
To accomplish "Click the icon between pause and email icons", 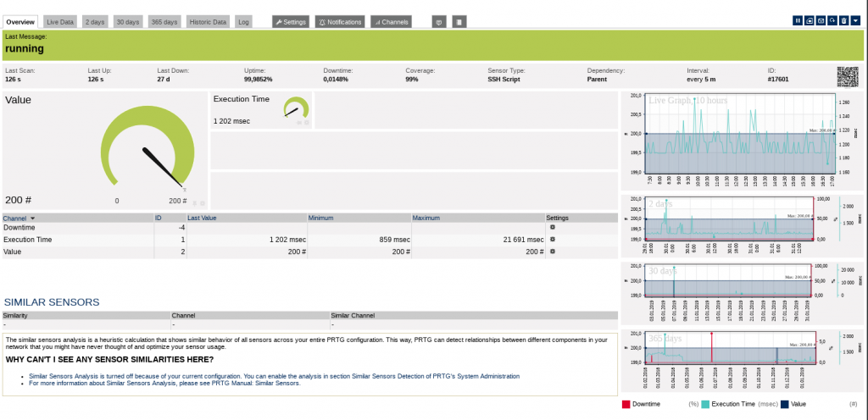I will [810, 20].
